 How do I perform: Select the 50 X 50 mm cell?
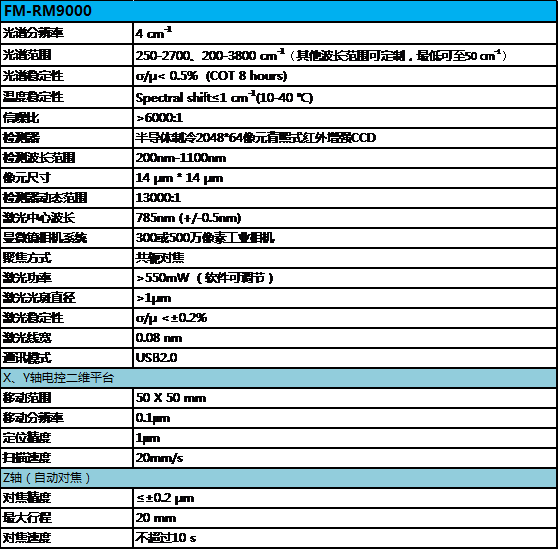[344, 397]
